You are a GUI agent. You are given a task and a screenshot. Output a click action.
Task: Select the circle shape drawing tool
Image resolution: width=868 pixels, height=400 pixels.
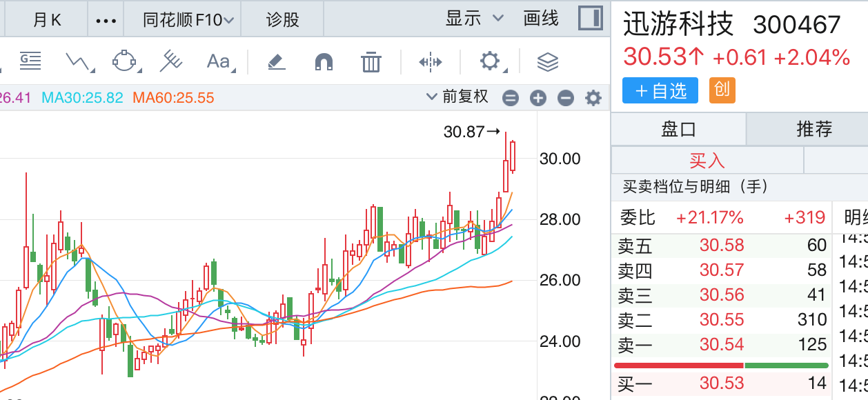(x=124, y=62)
